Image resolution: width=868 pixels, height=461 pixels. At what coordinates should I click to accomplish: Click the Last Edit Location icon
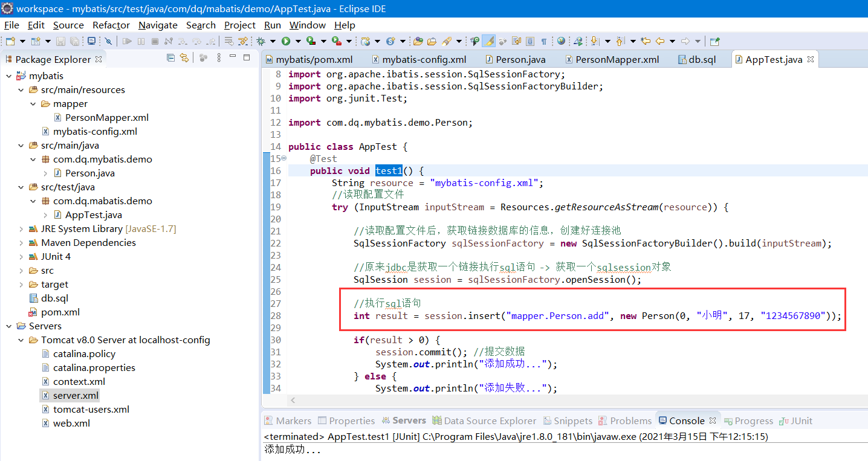[646, 41]
